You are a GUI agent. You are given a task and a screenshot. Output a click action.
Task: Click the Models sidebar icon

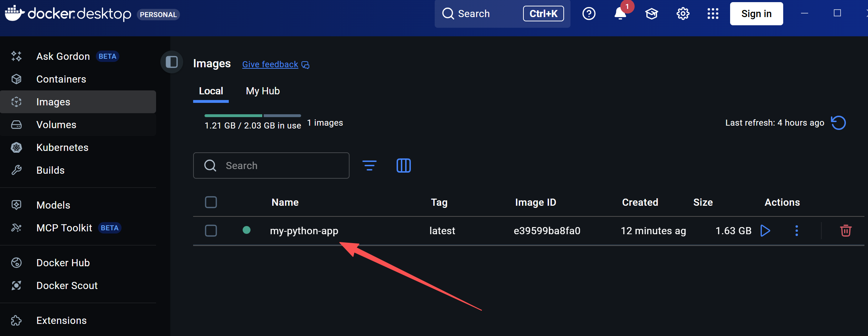coord(16,205)
